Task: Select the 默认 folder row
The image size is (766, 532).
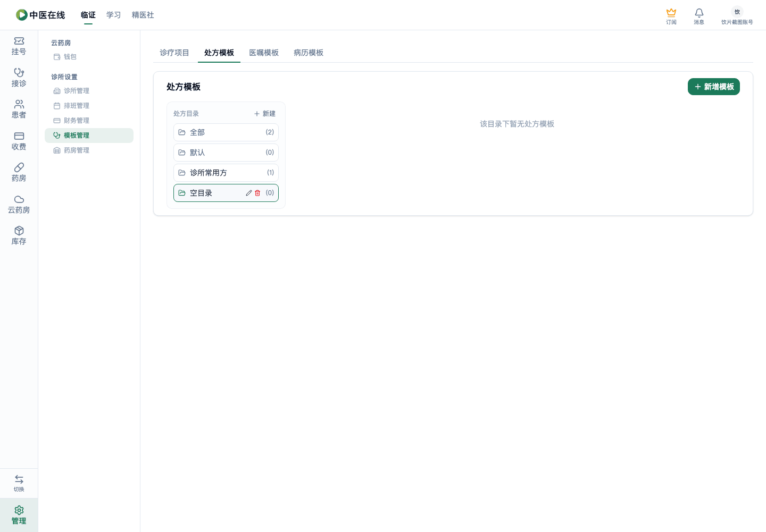Action: coord(226,153)
